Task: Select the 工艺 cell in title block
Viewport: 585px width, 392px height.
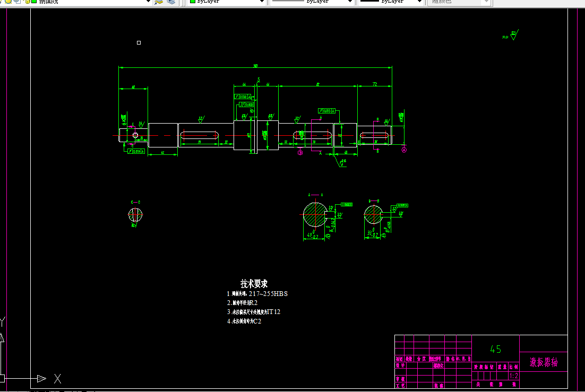Action: tap(400, 385)
